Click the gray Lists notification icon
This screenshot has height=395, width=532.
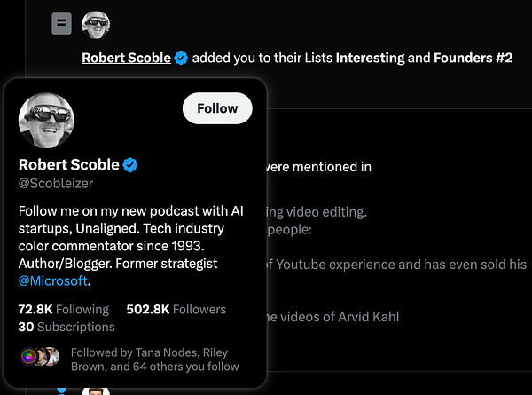[61, 24]
